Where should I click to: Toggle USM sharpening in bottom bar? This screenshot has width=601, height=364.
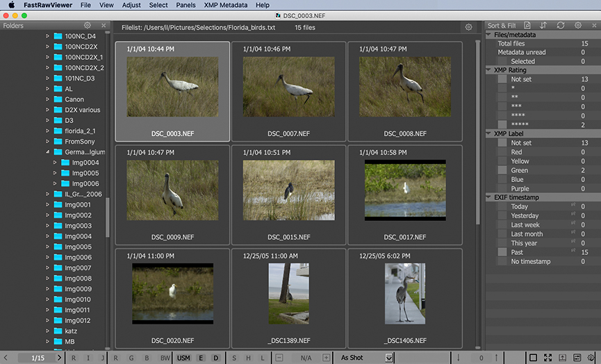[183, 358]
